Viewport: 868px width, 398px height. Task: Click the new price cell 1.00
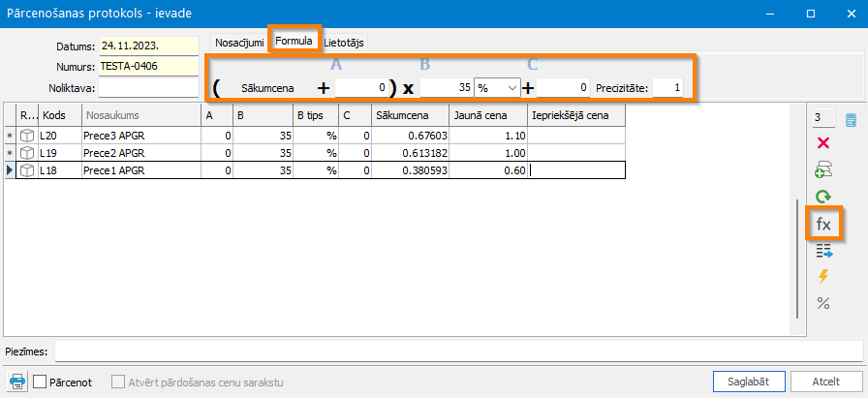pyautogui.click(x=488, y=153)
